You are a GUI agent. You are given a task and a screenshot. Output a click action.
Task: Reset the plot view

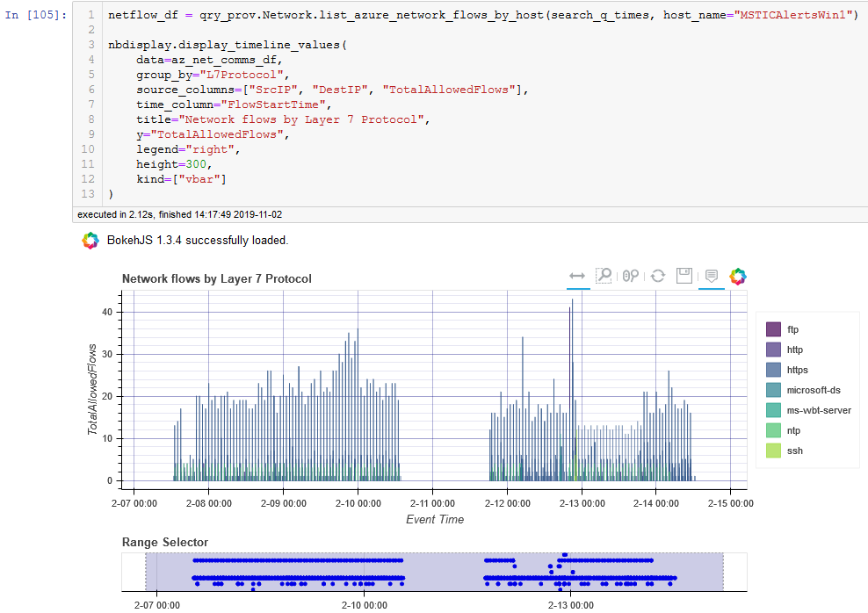coord(658,276)
